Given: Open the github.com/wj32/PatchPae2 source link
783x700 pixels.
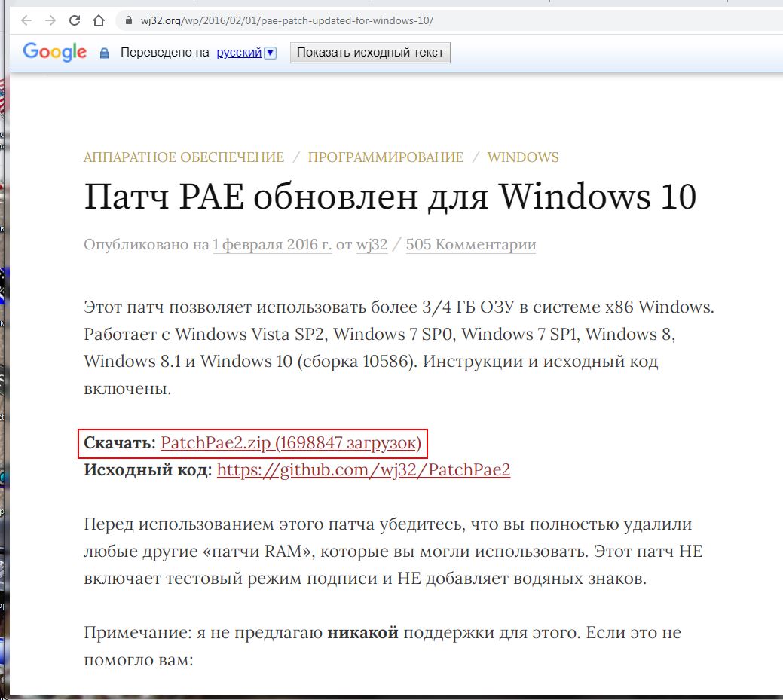Looking at the screenshot, I should click(363, 470).
